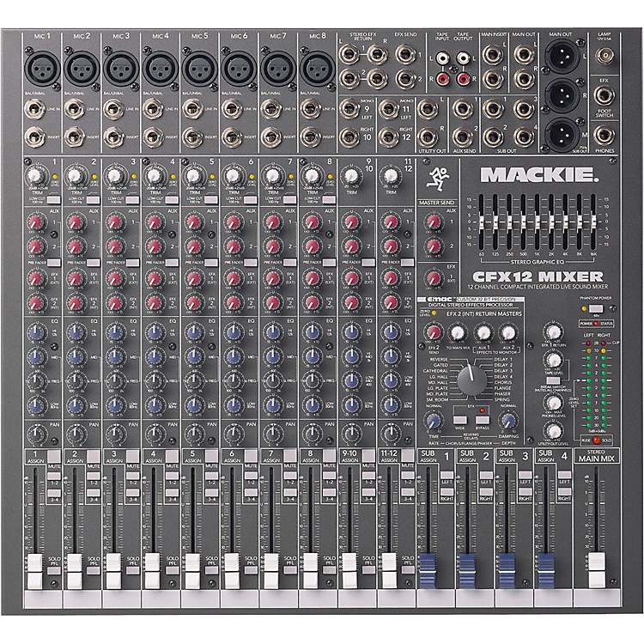Viewport: 644px width, 644px height.
Task: Mute the 9-10 stereo channel
Action: pos(368,456)
